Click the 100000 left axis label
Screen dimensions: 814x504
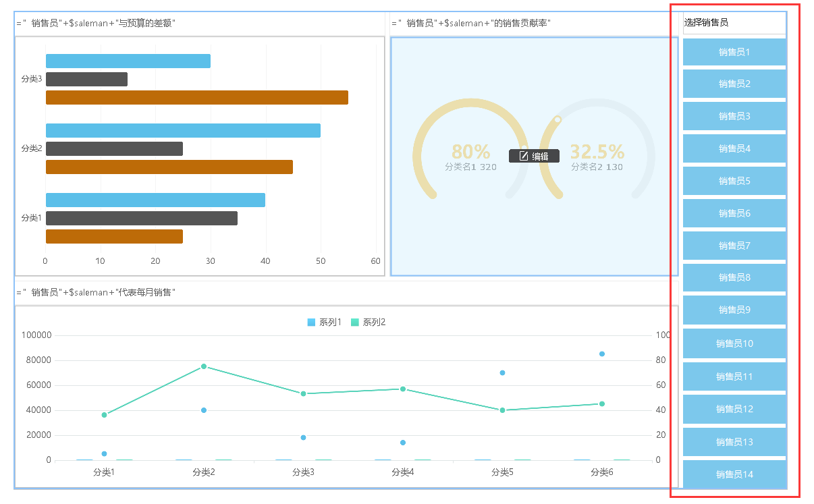36,335
